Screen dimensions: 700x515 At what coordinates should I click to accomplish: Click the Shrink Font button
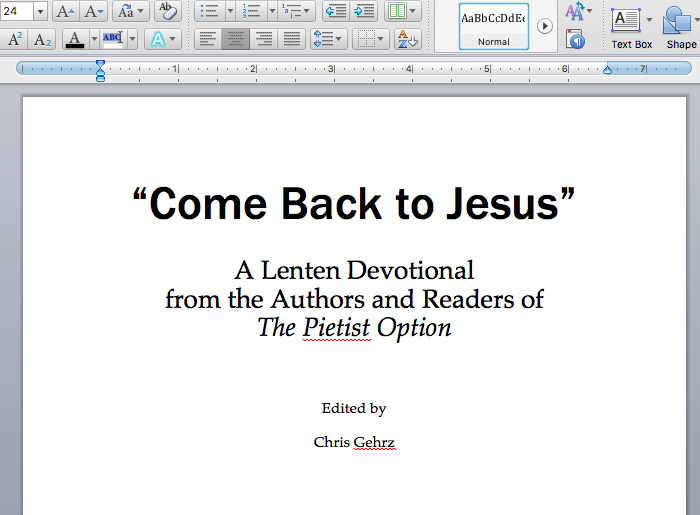coord(95,11)
